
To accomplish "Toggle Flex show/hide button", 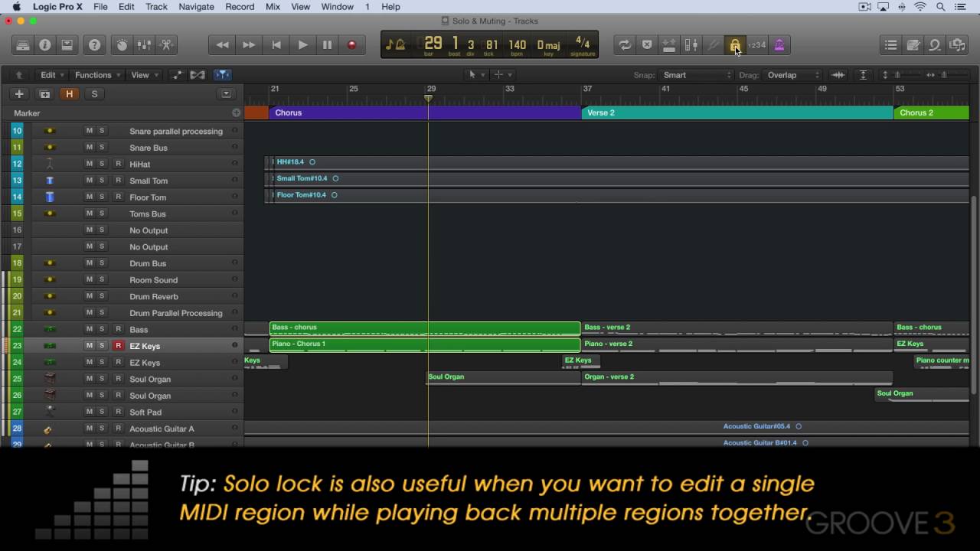I will pyautogui.click(x=198, y=75).
